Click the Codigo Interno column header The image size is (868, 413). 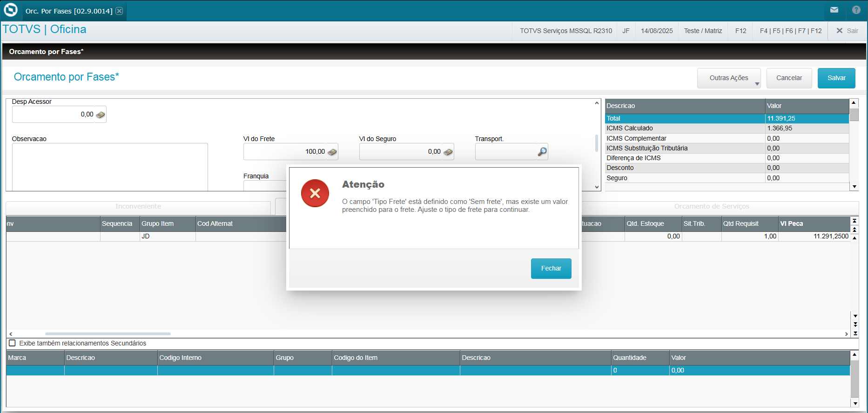coord(215,358)
